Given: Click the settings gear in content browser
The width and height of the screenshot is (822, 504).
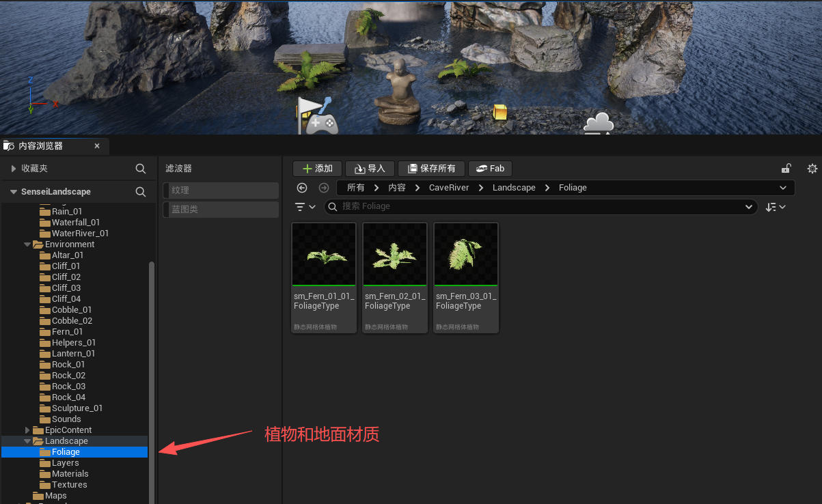Looking at the screenshot, I should (x=812, y=169).
